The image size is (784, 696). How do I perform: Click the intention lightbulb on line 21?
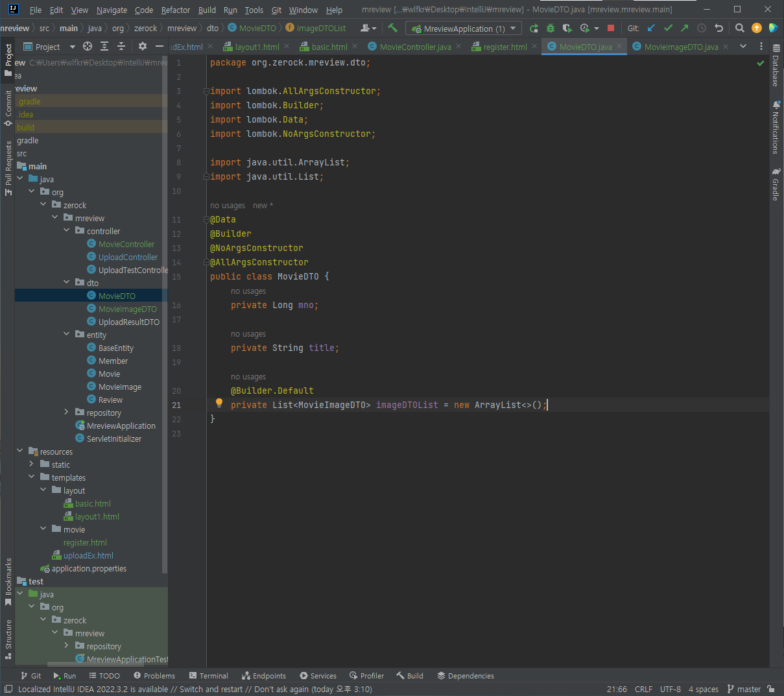pos(219,403)
